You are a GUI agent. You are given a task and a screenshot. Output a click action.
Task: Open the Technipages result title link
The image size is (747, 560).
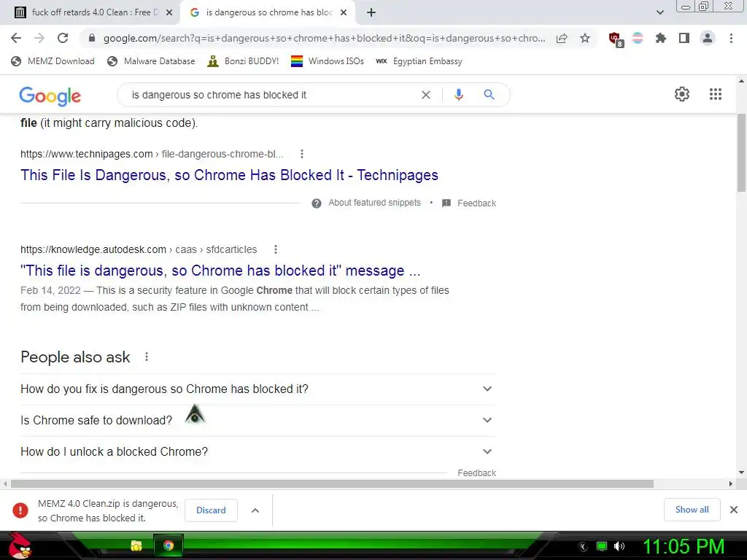(229, 175)
